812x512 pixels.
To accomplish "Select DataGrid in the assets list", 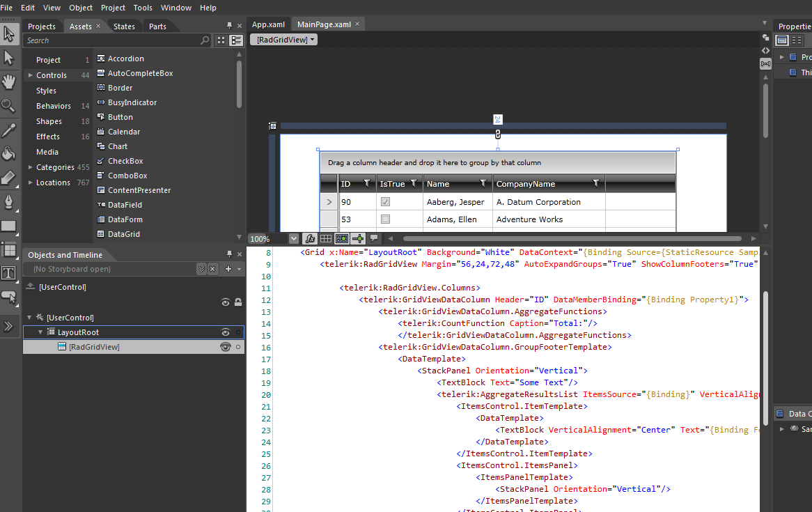I will (x=123, y=234).
